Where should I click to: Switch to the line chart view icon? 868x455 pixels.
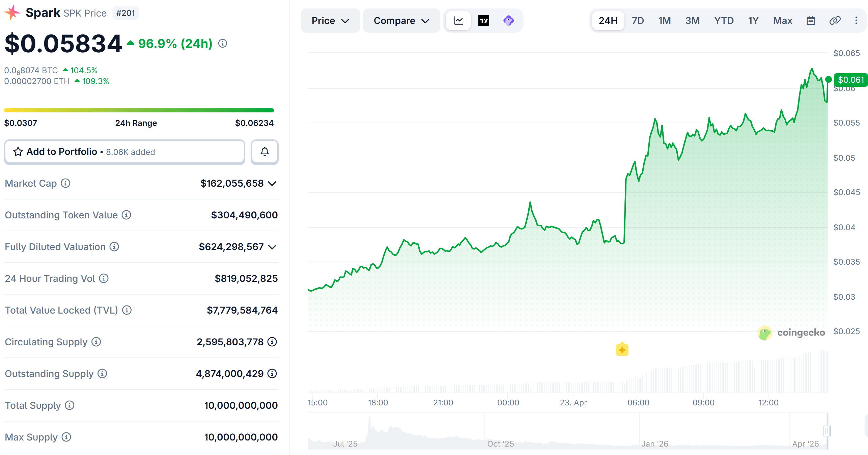tap(458, 21)
